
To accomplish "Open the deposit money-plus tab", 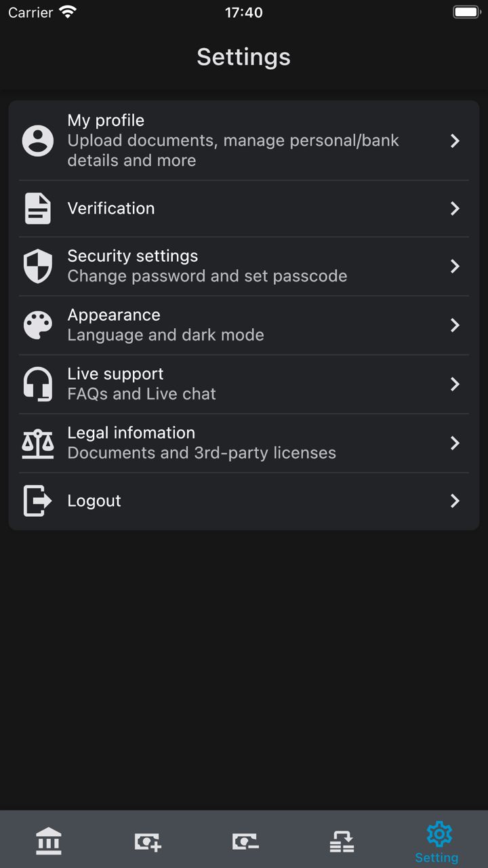I will (x=147, y=842).
